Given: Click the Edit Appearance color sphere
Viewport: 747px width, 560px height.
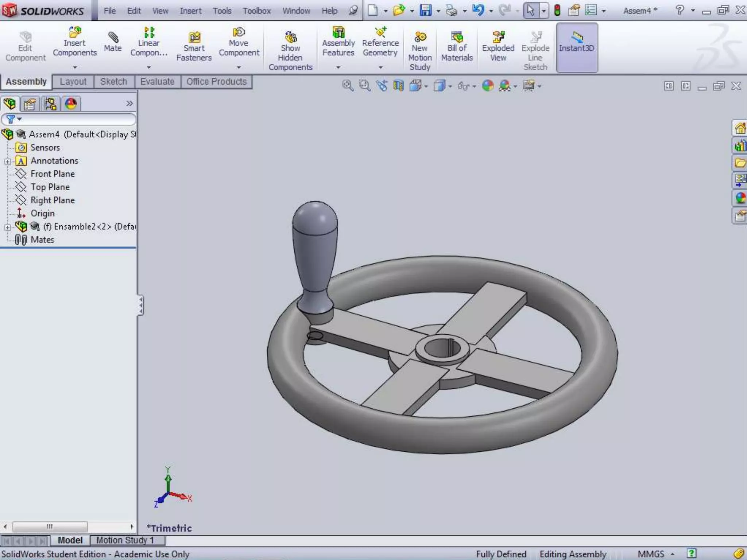Looking at the screenshot, I should (488, 86).
